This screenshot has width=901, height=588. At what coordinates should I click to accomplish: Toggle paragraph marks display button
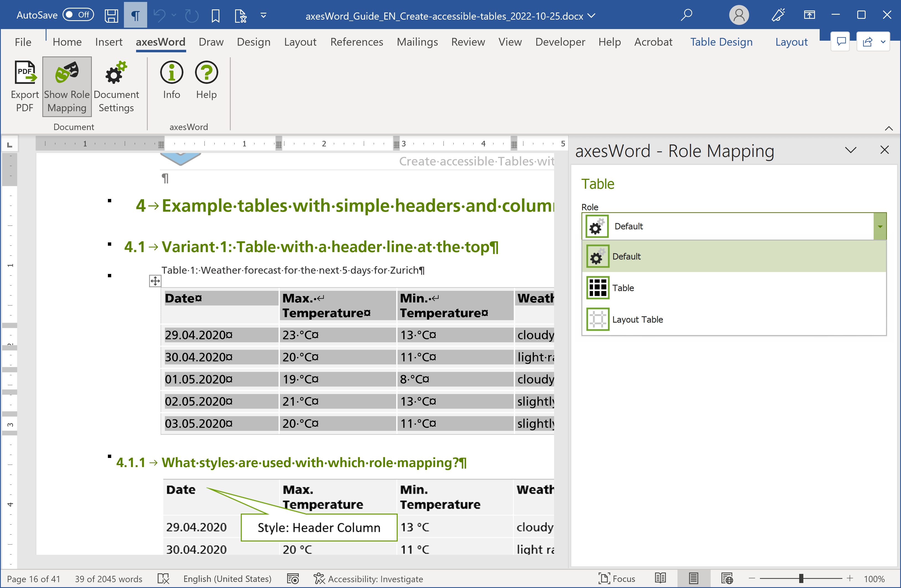pos(135,15)
